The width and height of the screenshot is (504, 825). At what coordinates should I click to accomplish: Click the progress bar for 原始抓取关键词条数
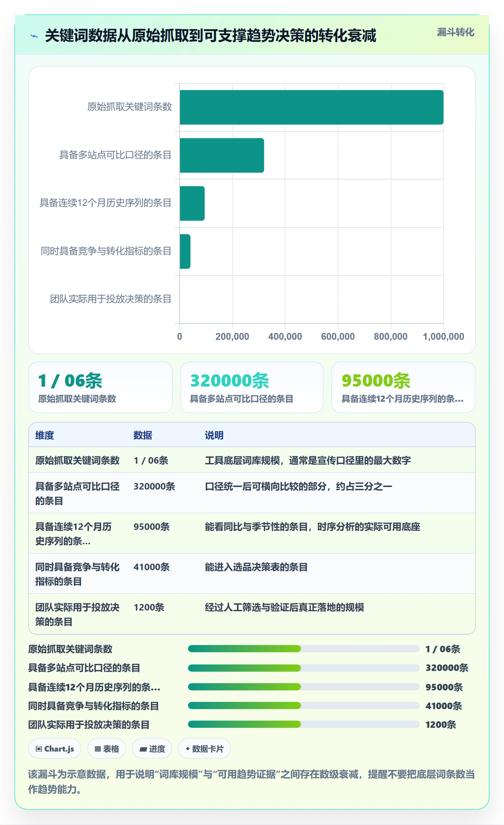(x=303, y=649)
